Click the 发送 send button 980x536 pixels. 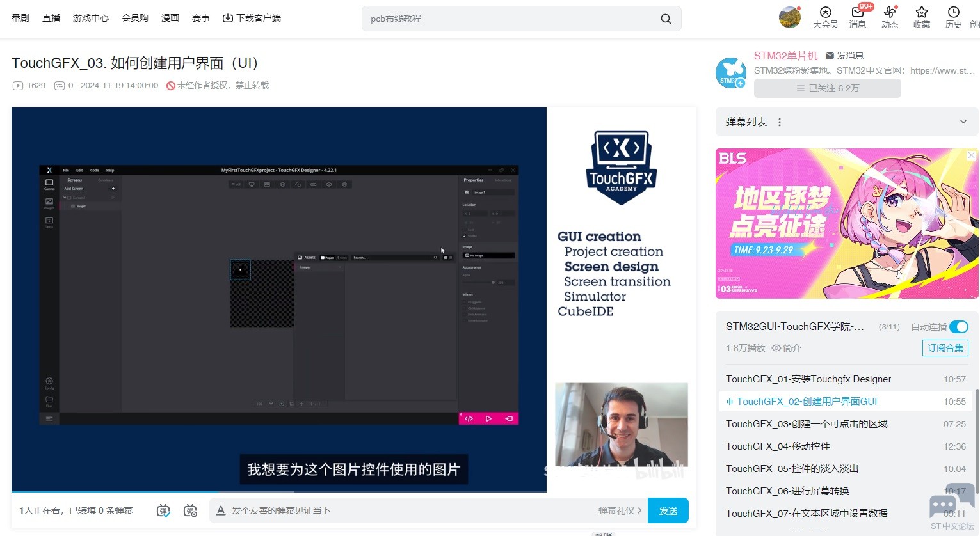coord(668,510)
